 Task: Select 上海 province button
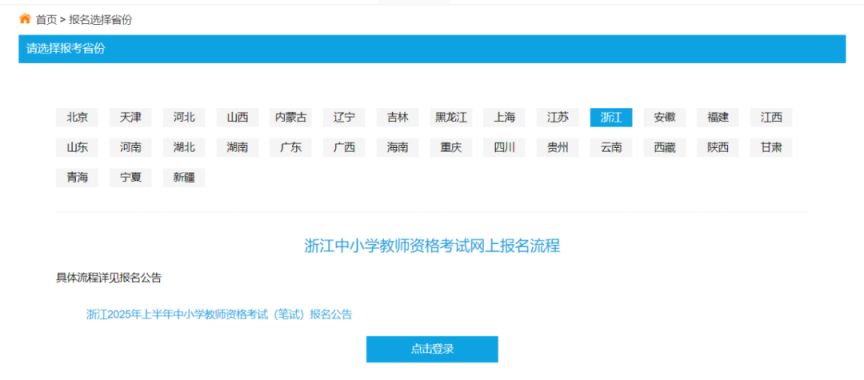504,117
